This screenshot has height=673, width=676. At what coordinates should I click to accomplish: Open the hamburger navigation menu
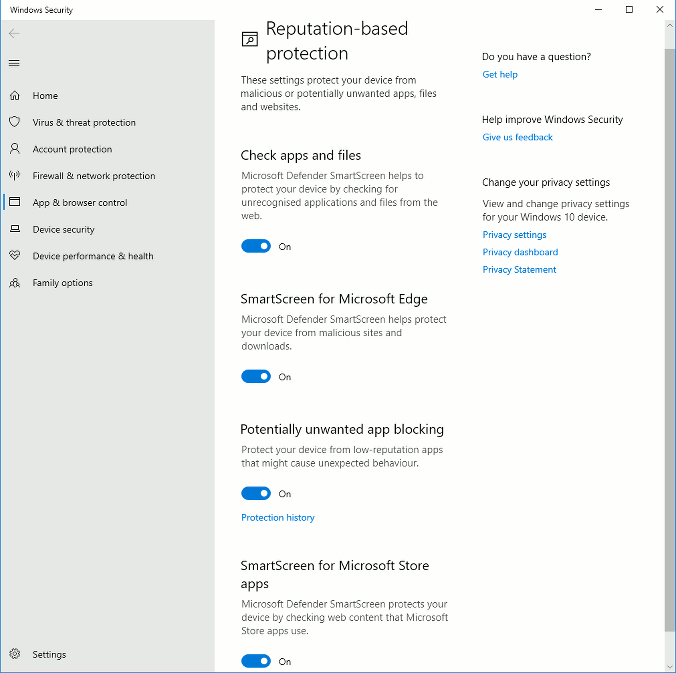pyautogui.click(x=14, y=63)
